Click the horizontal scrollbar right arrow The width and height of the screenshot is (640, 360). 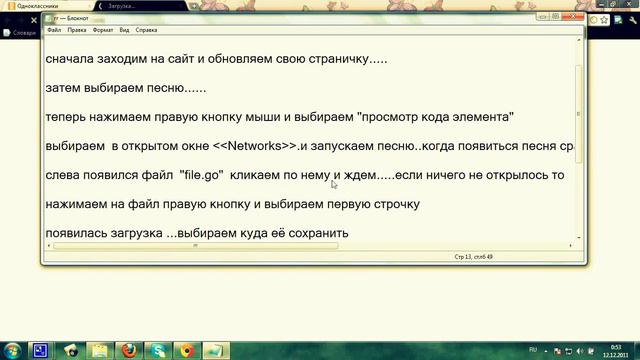tap(571, 246)
